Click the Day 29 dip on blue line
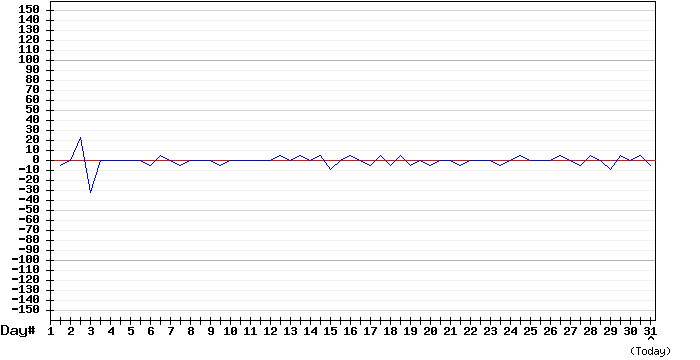 (x=610, y=169)
